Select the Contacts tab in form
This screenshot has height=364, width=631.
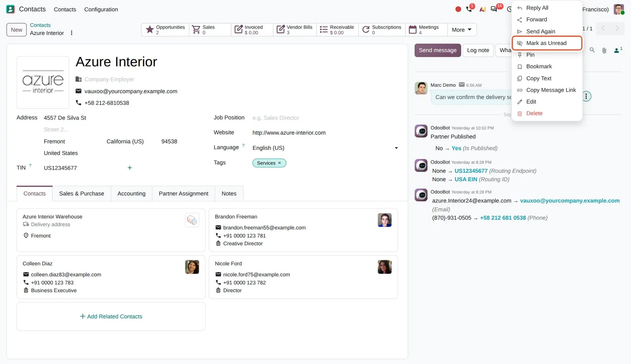35,194
